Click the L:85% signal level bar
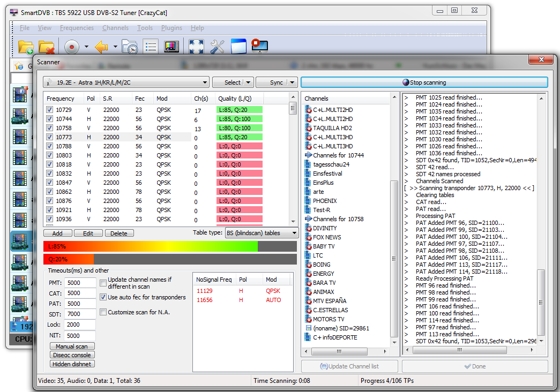560x392 pixels. point(170,246)
